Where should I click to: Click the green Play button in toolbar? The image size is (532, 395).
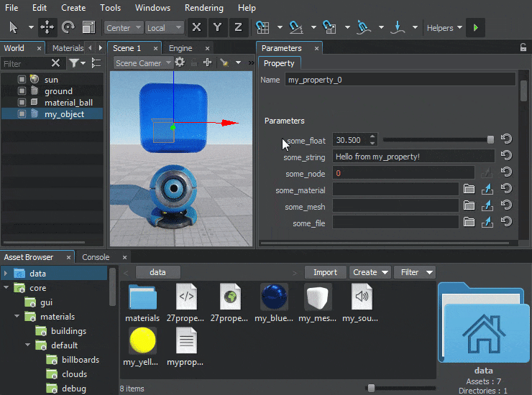[475, 27]
